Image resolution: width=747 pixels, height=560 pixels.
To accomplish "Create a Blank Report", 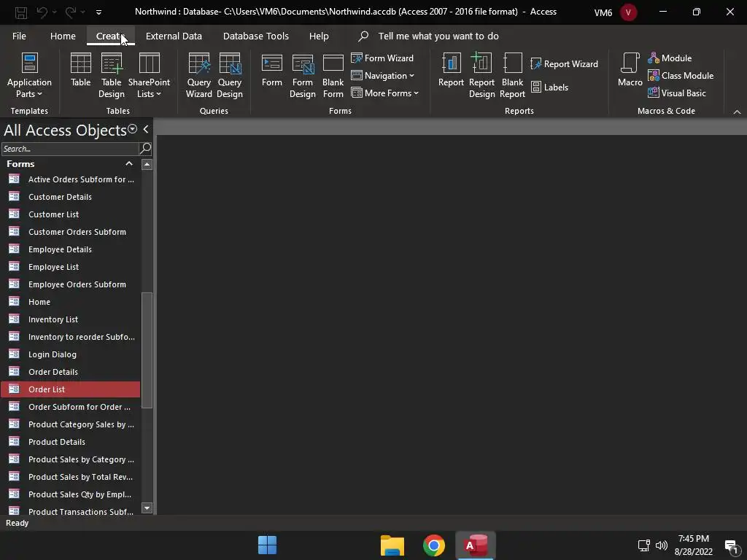I will click(512, 75).
